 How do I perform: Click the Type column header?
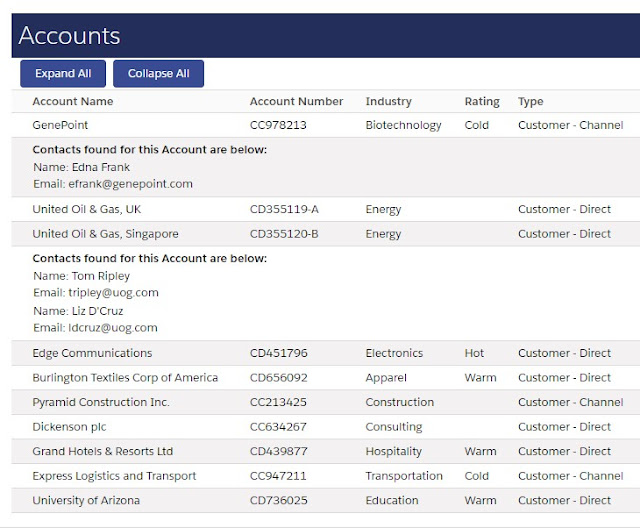pyautogui.click(x=531, y=102)
